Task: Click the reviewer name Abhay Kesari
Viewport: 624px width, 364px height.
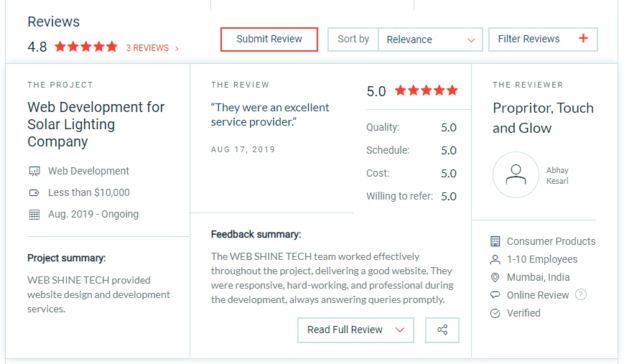Action: click(557, 176)
